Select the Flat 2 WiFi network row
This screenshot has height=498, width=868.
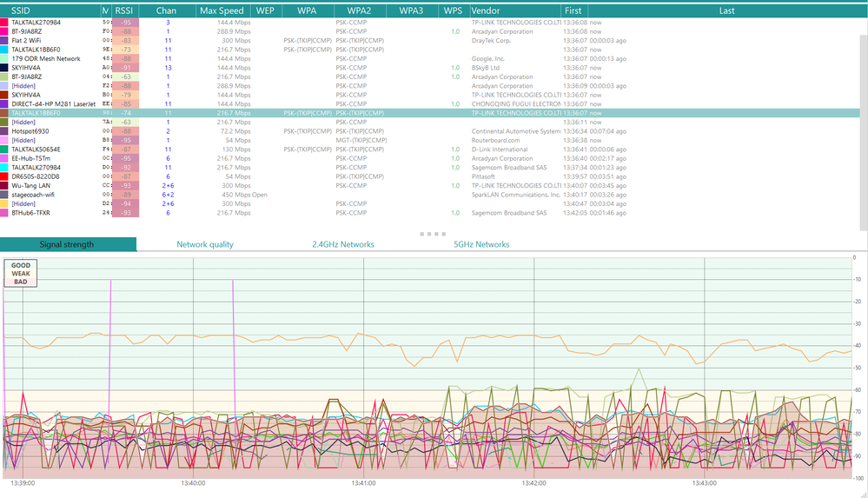click(x=429, y=41)
